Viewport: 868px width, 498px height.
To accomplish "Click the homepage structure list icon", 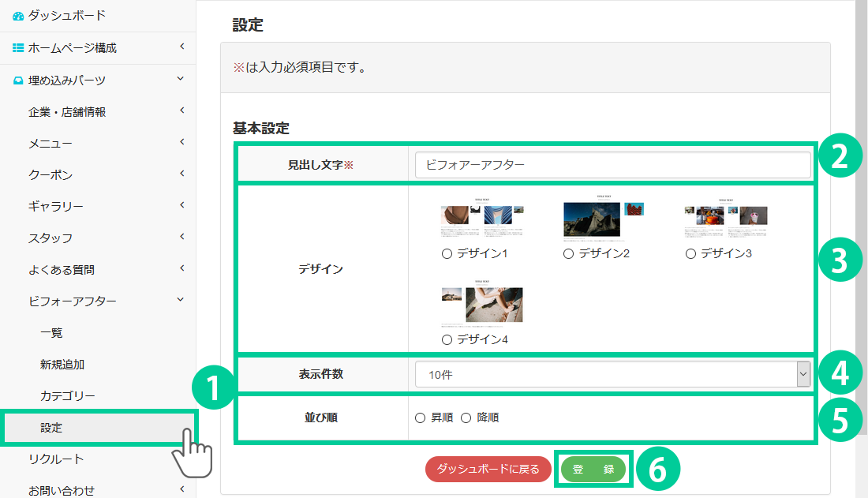I will 18,48.
